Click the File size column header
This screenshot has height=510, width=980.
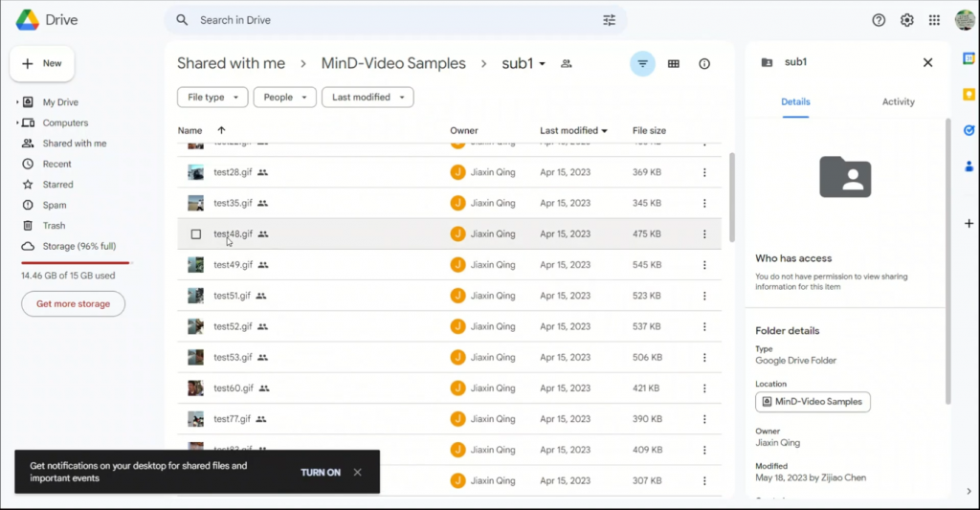click(x=650, y=131)
